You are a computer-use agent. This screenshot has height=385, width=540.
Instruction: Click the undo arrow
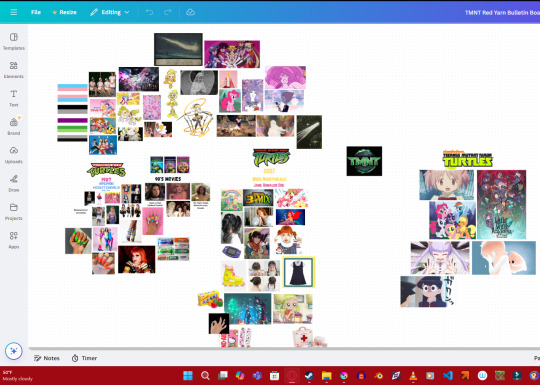click(149, 12)
